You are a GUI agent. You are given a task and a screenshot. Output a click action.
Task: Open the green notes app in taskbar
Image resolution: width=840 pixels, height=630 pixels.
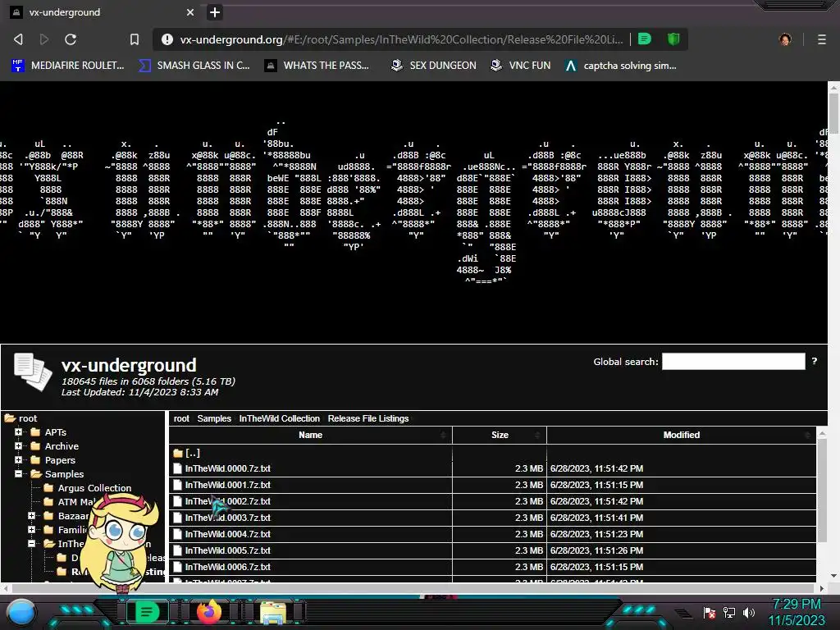(x=147, y=612)
